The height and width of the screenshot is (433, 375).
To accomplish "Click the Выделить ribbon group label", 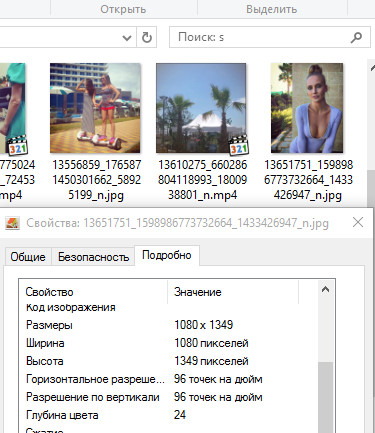I will click(271, 9).
